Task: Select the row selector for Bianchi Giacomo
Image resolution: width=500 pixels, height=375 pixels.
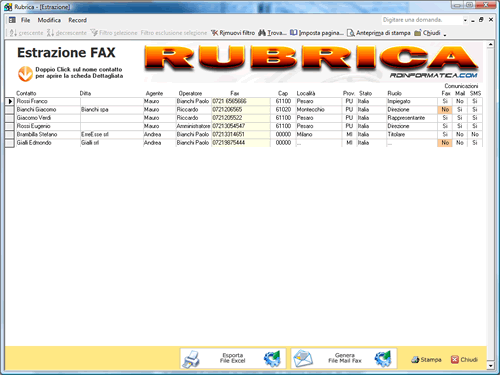Action: (x=10, y=110)
